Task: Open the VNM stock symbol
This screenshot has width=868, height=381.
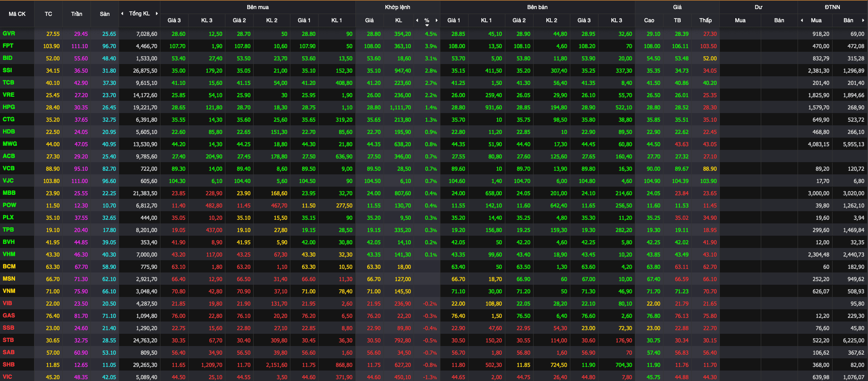Action: click(9, 291)
